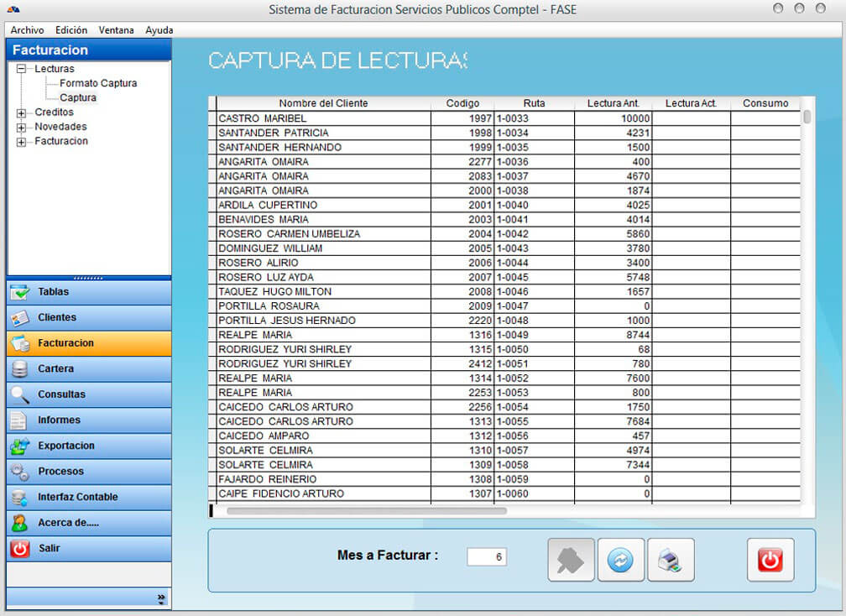Click the blue refresh arrows button
Screen dimensions: 846x616
pyautogui.click(x=620, y=560)
